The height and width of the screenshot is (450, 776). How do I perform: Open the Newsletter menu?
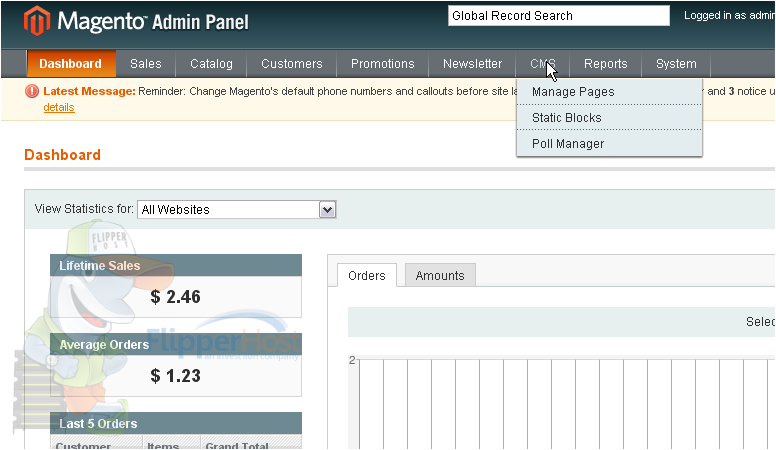(472, 64)
